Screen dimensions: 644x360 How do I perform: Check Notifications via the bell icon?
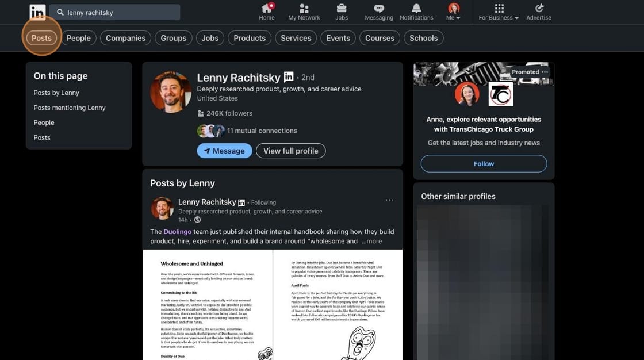(416, 9)
